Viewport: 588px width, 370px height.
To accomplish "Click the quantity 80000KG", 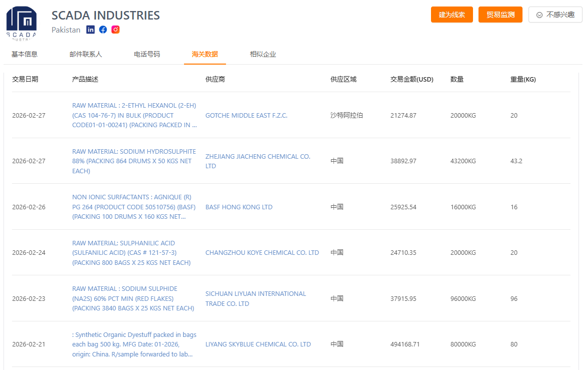I will click(x=463, y=344).
